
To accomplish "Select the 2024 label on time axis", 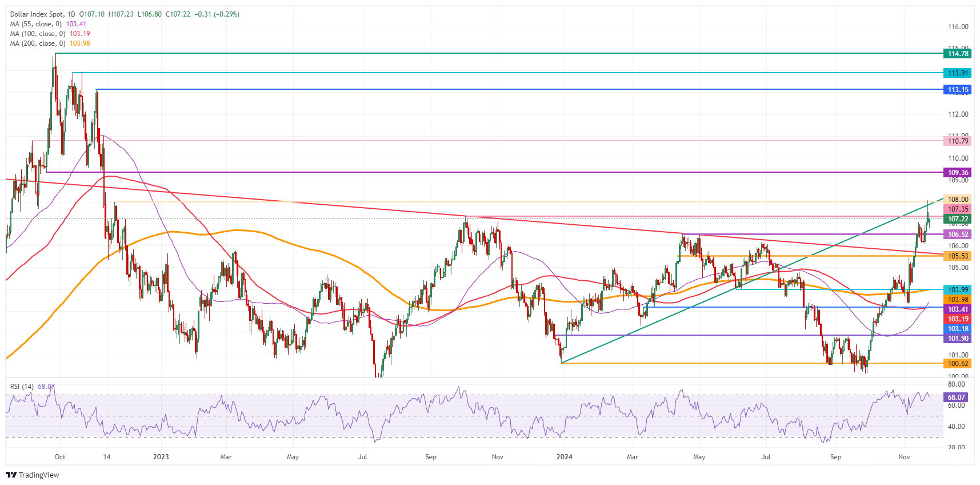I will point(564,457).
